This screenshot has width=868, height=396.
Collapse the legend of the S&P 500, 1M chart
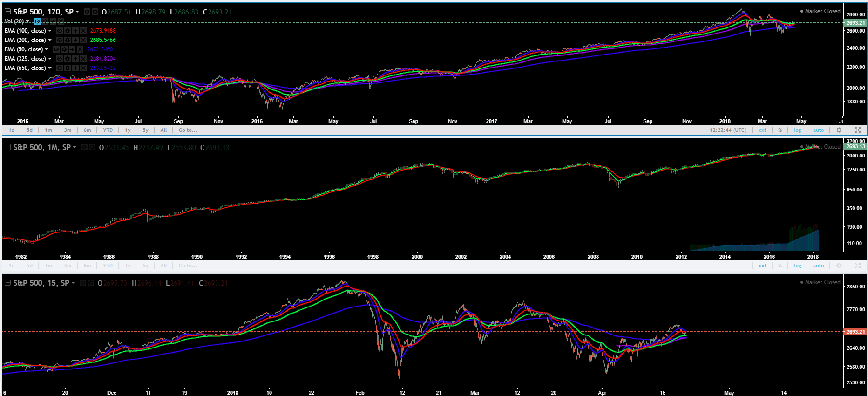point(7,147)
